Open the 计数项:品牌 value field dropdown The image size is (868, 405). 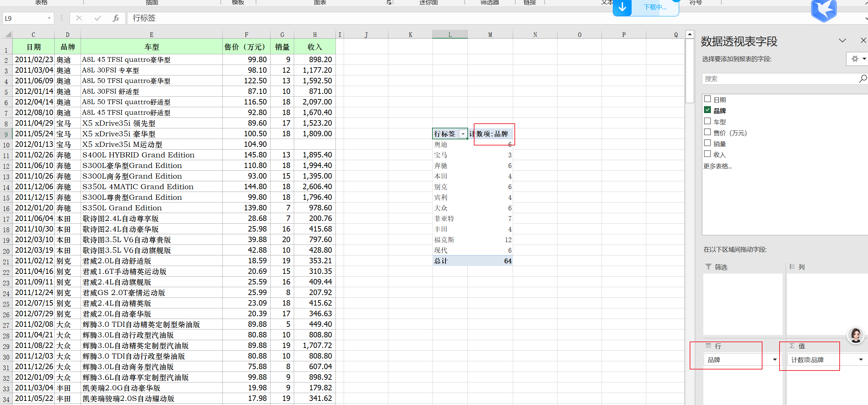pyautogui.click(x=861, y=360)
